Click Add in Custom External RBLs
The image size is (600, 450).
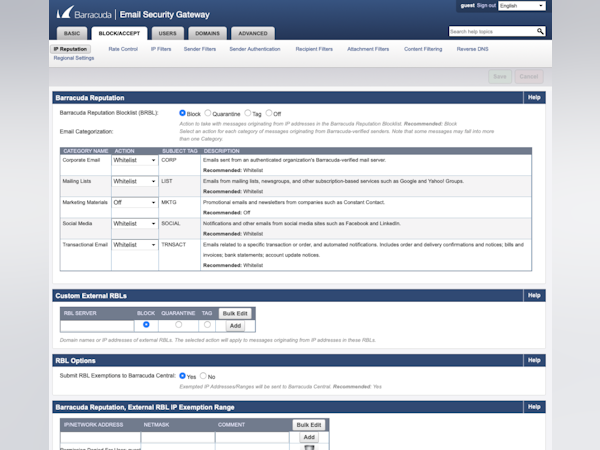coord(235,326)
